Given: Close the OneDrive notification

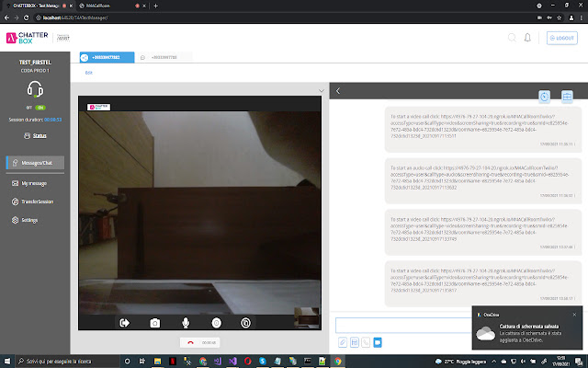Looking at the screenshot, I should (x=574, y=315).
